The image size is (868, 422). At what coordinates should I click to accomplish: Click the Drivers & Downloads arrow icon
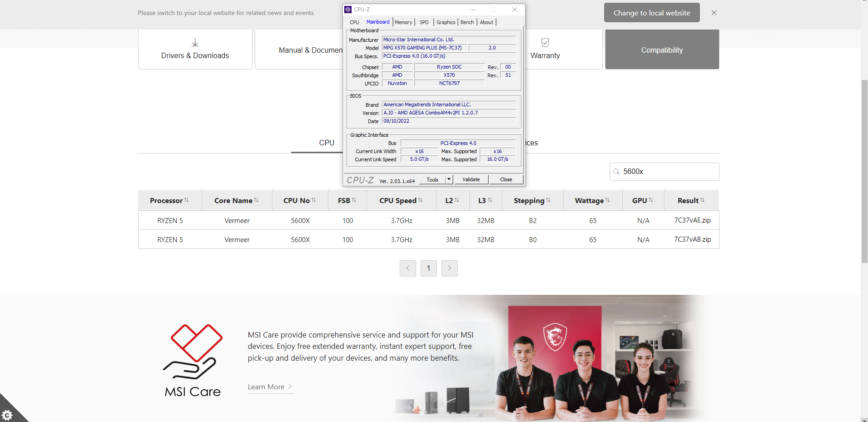click(x=195, y=42)
